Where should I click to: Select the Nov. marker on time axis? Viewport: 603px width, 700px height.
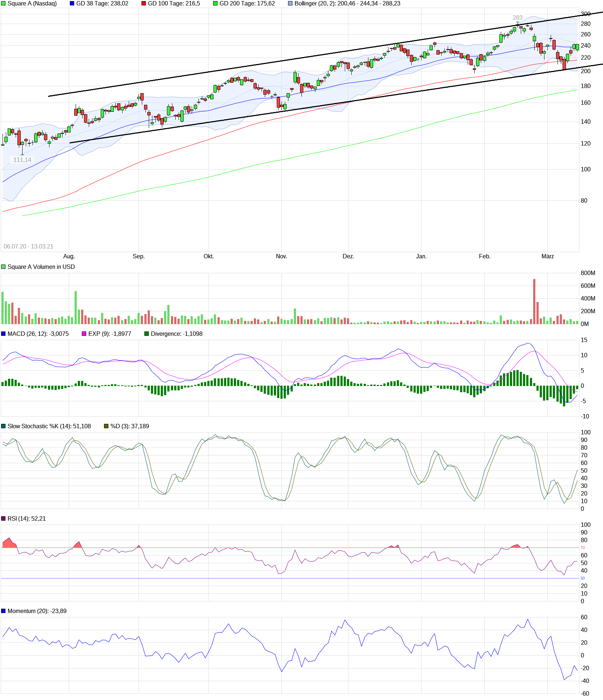point(281,256)
